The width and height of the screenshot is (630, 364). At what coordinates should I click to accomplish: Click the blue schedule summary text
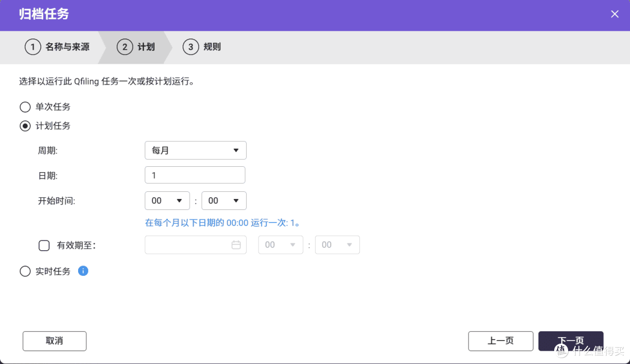[223, 223]
